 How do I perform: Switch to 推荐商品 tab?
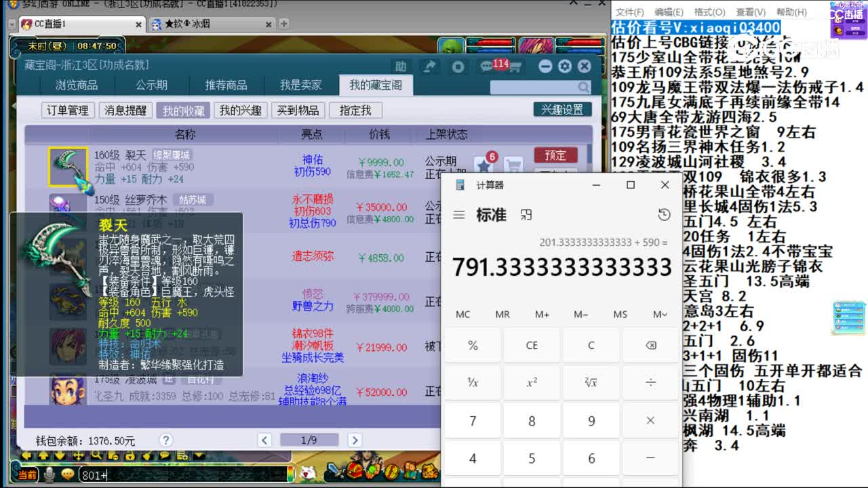[226, 85]
